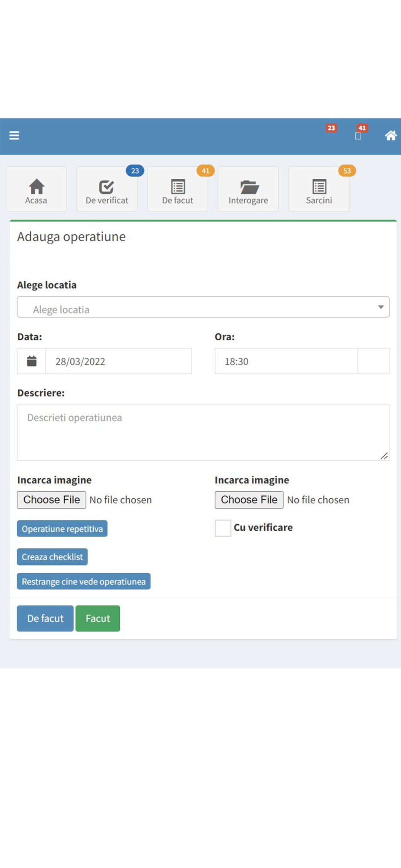Screen dimensions: 401x868
Task: Expand Restrange cine vede operatiunea
Action: (84, 582)
